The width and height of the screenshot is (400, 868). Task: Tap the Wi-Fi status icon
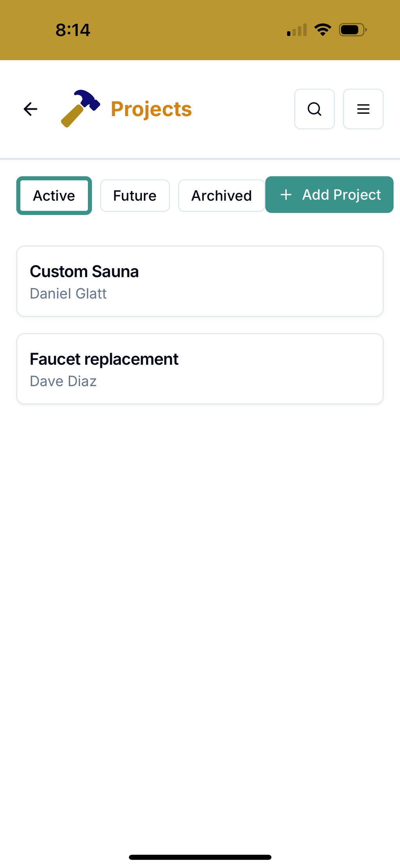pyautogui.click(x=323, y=30)
